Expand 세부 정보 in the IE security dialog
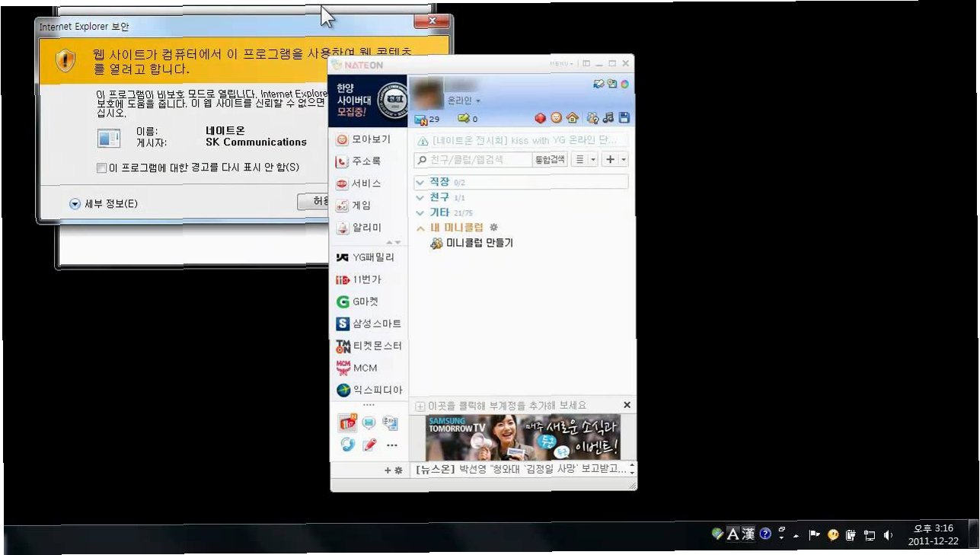The image size is (980, 555). pyautogui.click(x=104, y=204)
